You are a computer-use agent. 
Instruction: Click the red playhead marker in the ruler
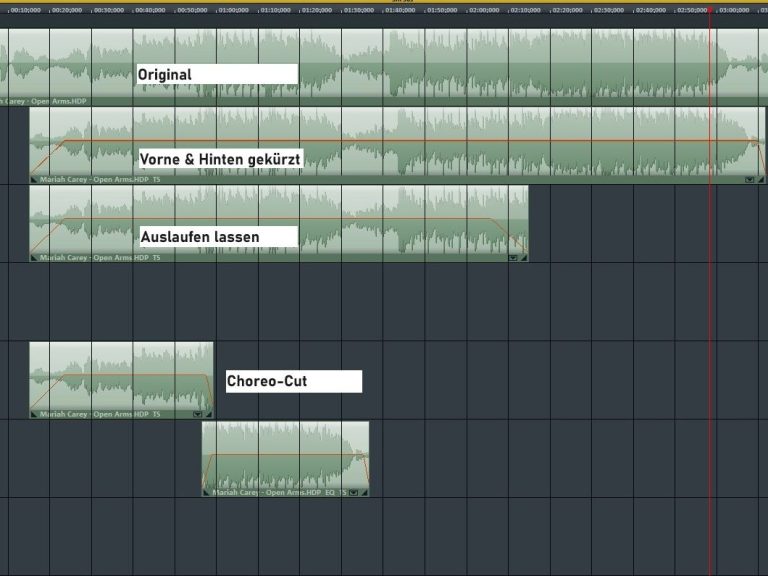[x=710, y=9]
